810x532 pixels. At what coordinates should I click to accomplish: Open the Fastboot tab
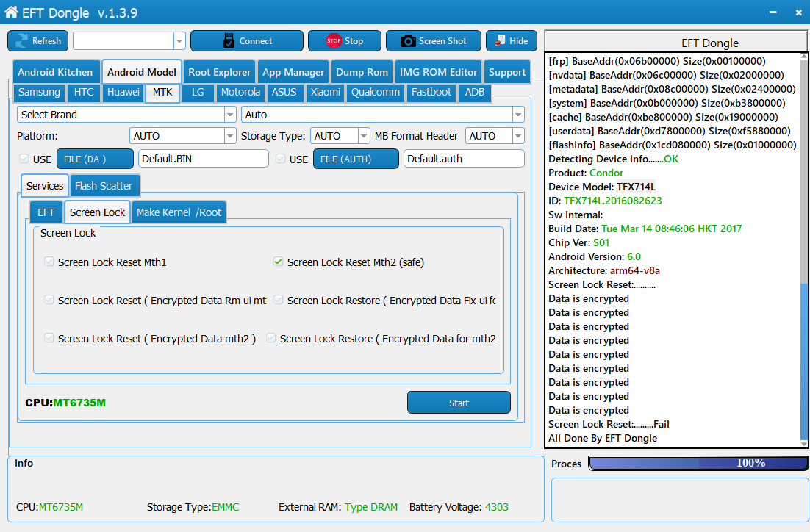[431, 92]
